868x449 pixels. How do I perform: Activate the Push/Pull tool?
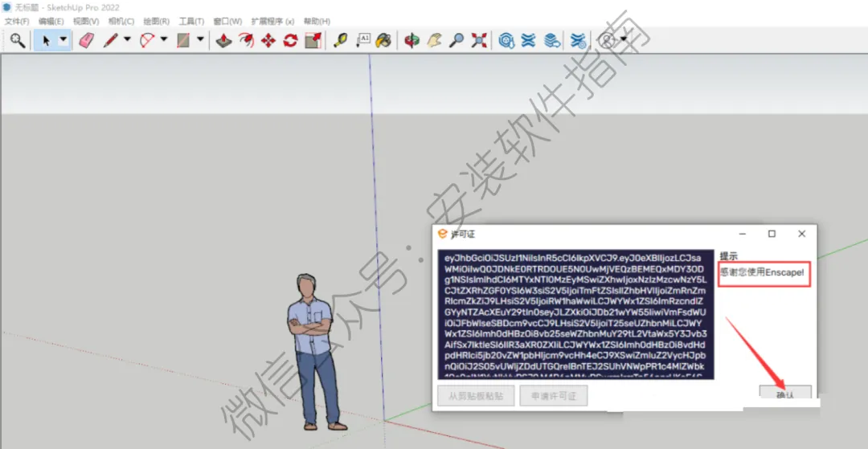[223, 40]
